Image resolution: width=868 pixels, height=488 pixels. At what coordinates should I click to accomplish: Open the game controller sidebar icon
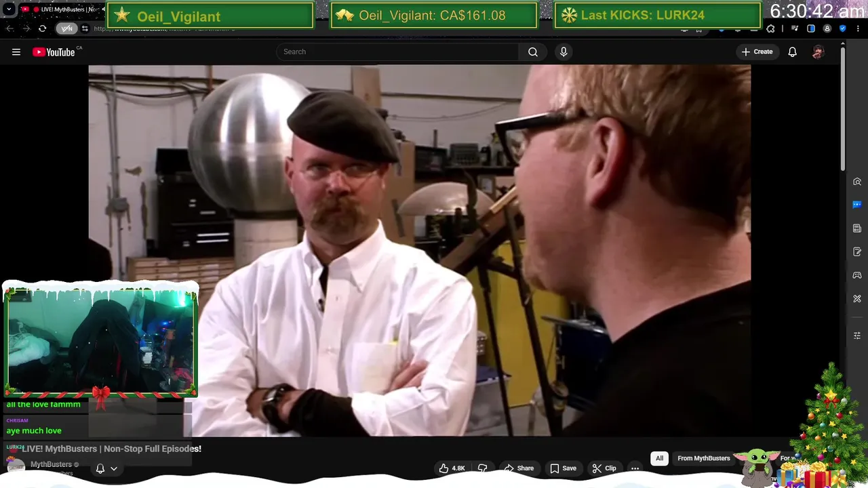click(x=857, y=275)
